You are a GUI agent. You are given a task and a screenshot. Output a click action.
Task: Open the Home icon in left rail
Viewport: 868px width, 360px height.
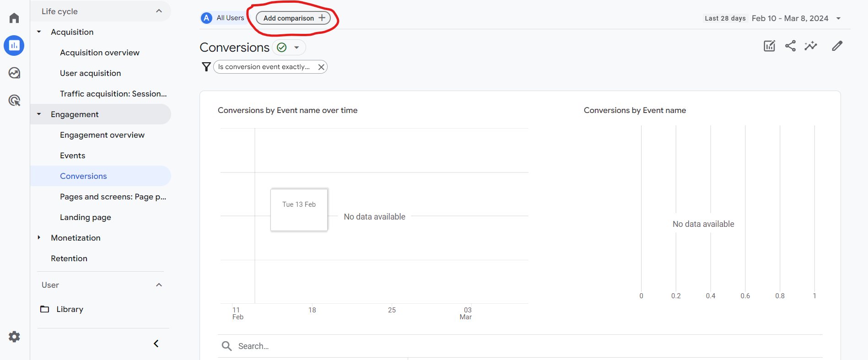(x=14, y=18)
